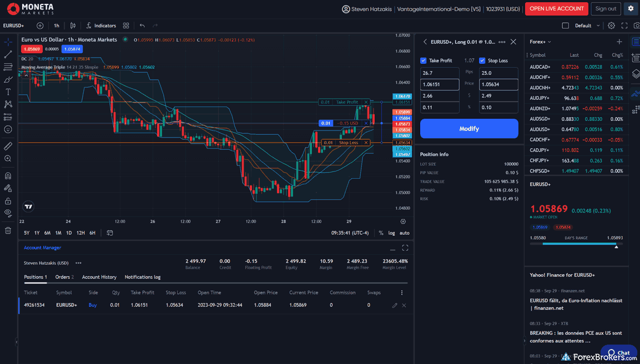
Task: Select the text annotation tool
Action: (x=8, y=92)
